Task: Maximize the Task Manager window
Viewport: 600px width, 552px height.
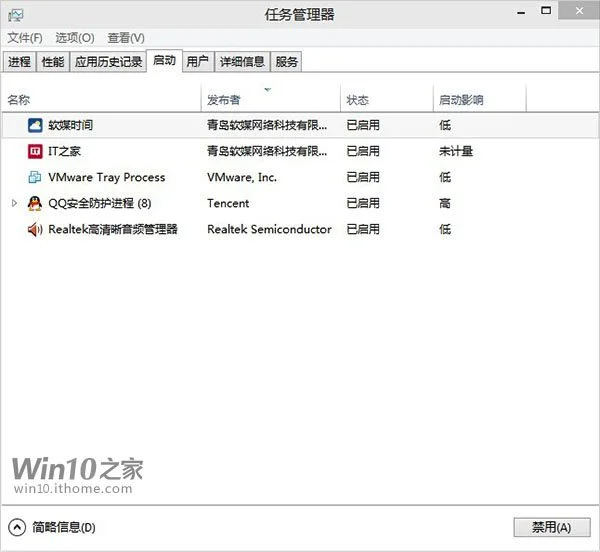Action: (x=546, y=11)
